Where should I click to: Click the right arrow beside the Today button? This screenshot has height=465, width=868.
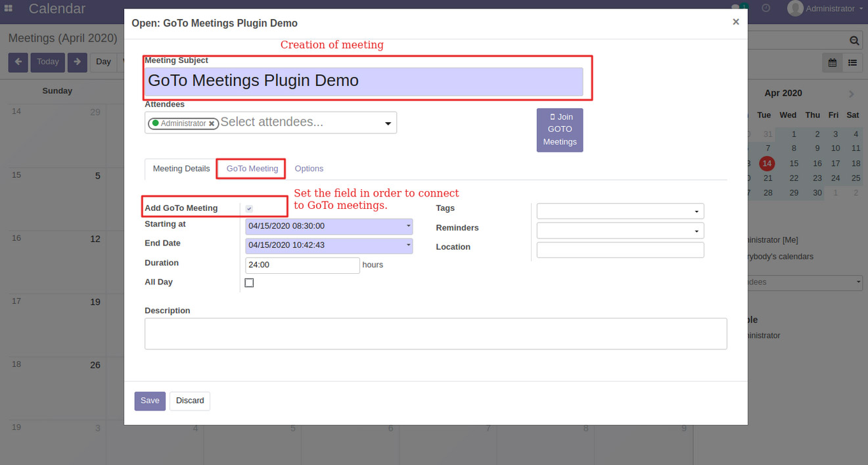tap(77, 62)
